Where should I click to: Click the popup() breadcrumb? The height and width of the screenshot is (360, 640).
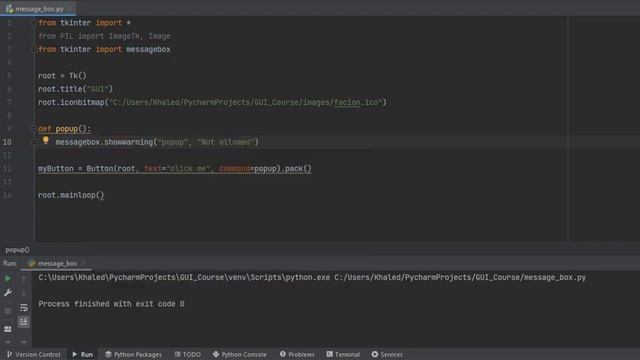(17, 250)
